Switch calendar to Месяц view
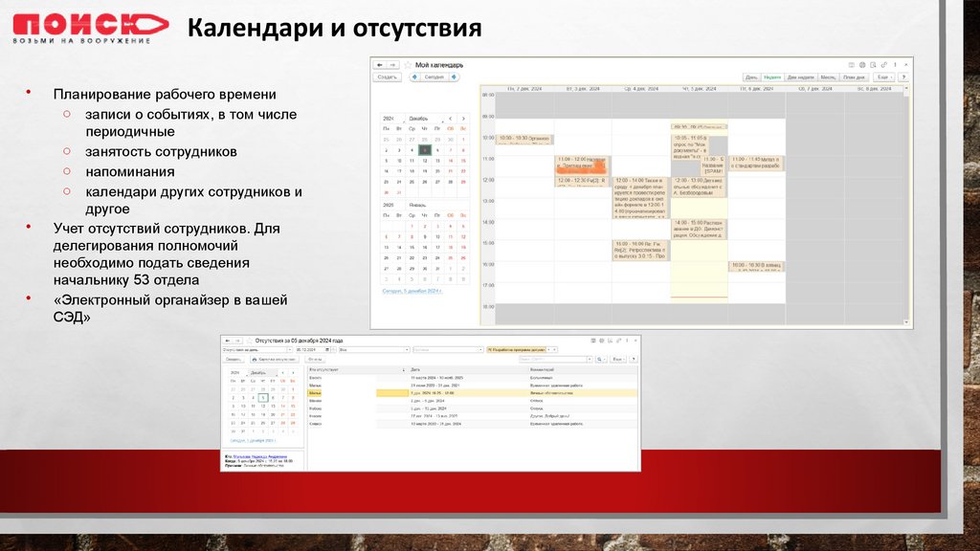 (x=828, y=77)
